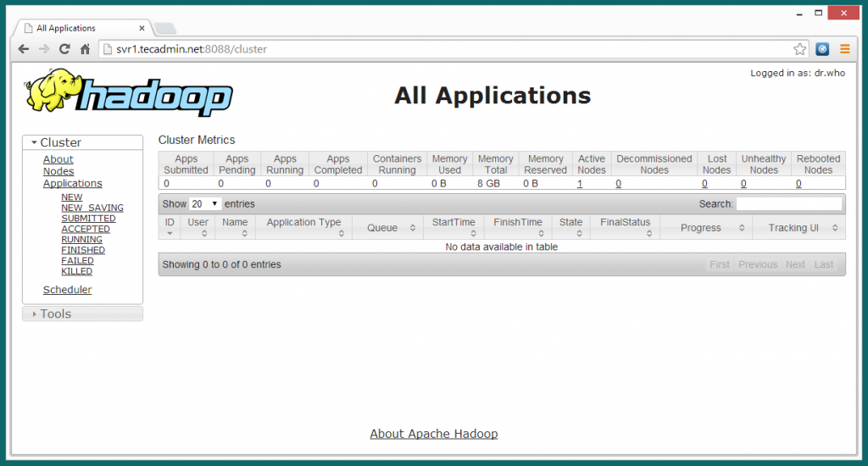
Task: Click the Search input field
Action: click(788, 204)
